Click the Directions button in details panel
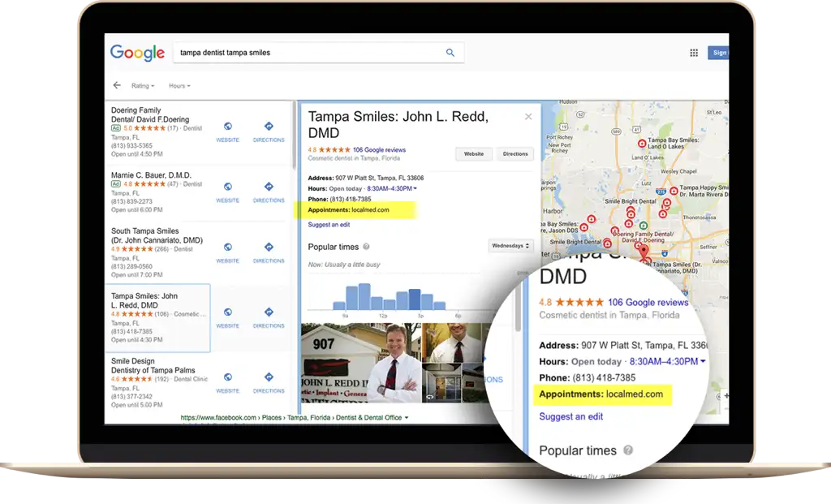Screen dimensions: 831x504 (x=515, y=153)
